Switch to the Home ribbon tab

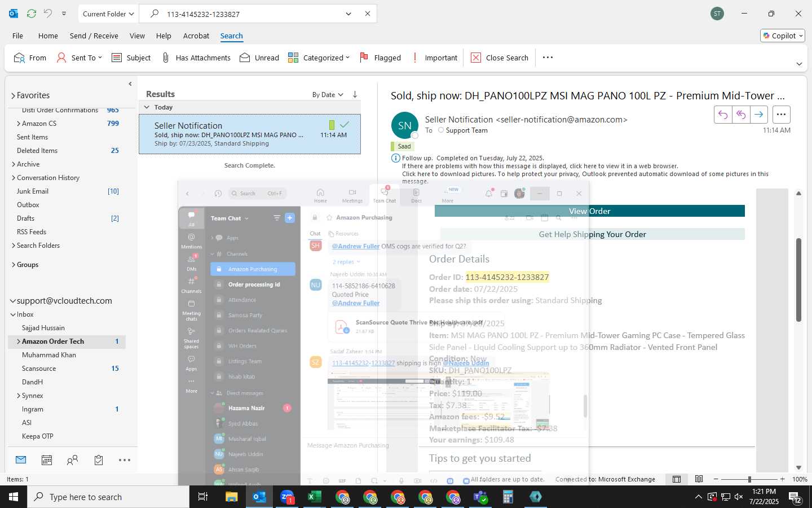click(48, 36)
